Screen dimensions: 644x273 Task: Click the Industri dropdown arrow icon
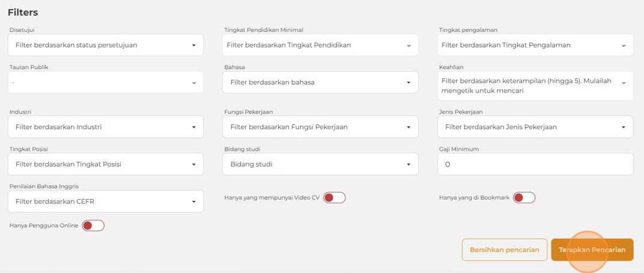193,127
